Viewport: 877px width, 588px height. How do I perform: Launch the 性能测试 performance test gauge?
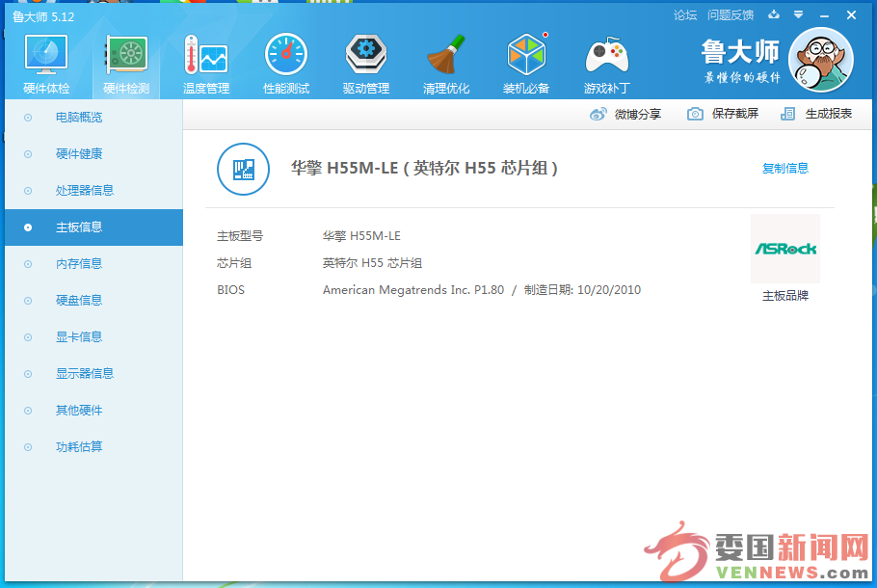pyautogui.click(x=286, y=64)
